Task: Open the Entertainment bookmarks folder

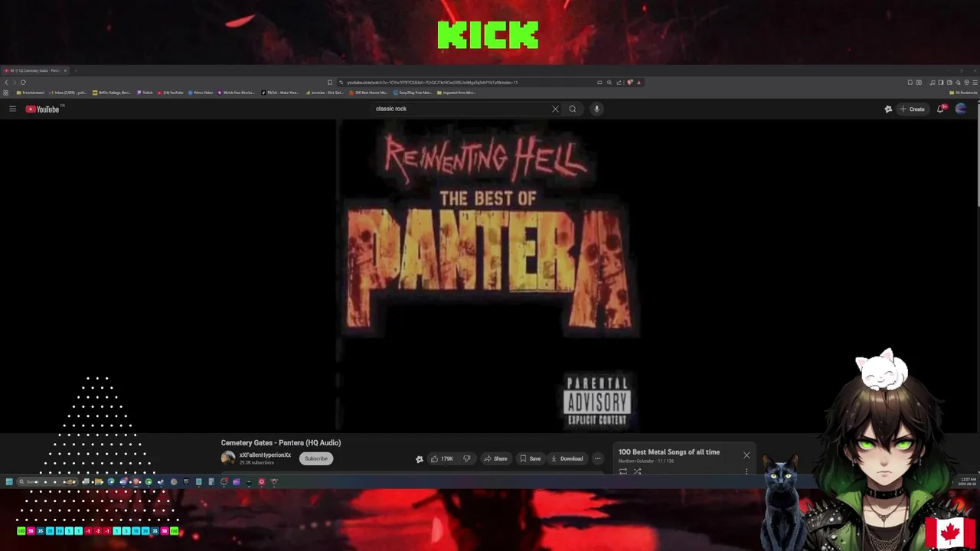Action: click(x=31, y=93)
